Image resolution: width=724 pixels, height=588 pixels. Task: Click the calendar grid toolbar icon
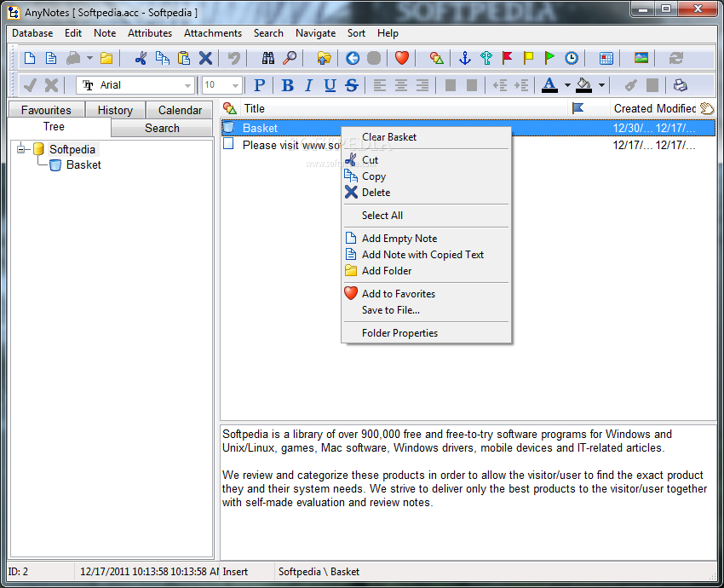(x=606, y=58)
